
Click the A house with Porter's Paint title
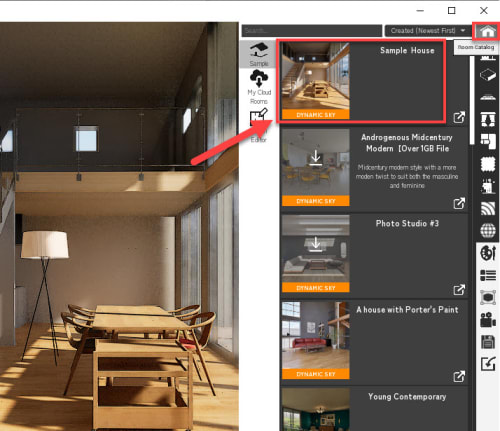407,310
